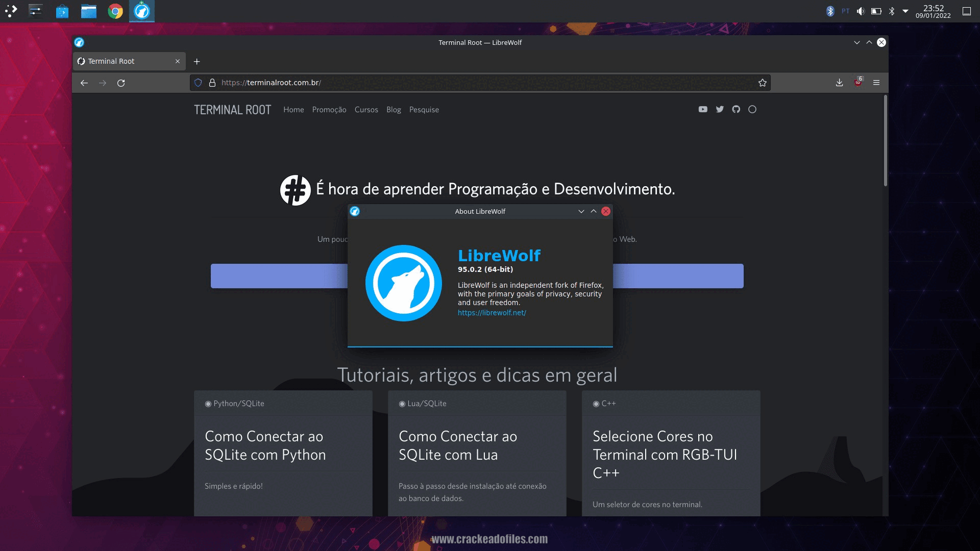Select the Cursos menu item

coord(365,109)
